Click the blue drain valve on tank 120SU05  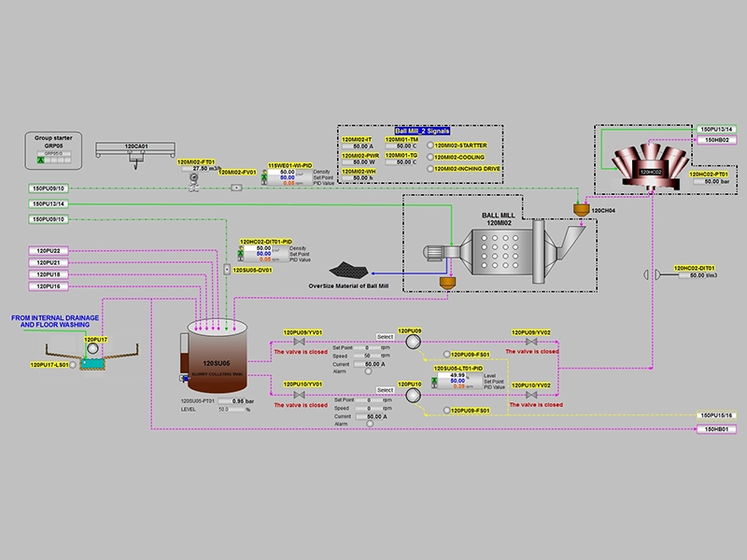tap(184, 378)
